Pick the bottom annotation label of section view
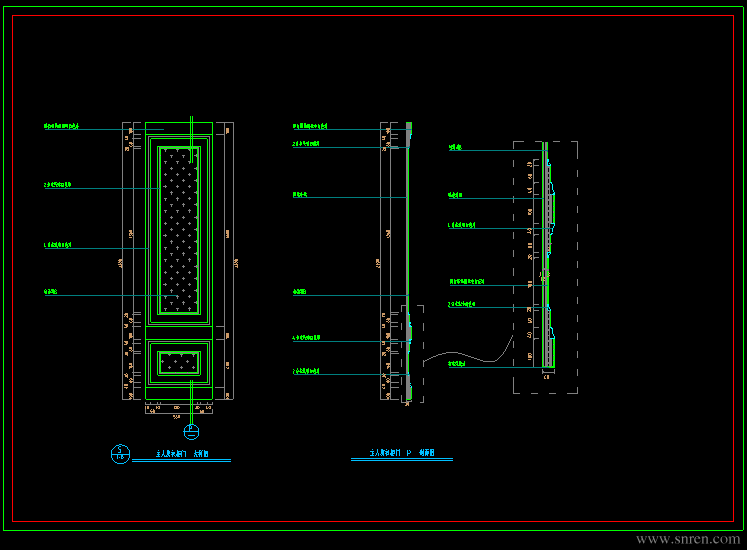This screenshot has height=550, width=747. click(x=306, y=371)
